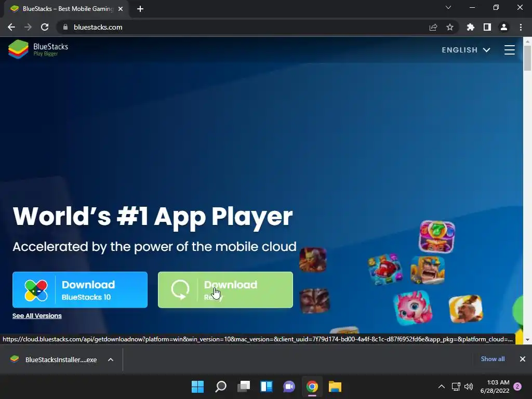Share this page using the share icon
Screen dimensions: 532x399
433,27
